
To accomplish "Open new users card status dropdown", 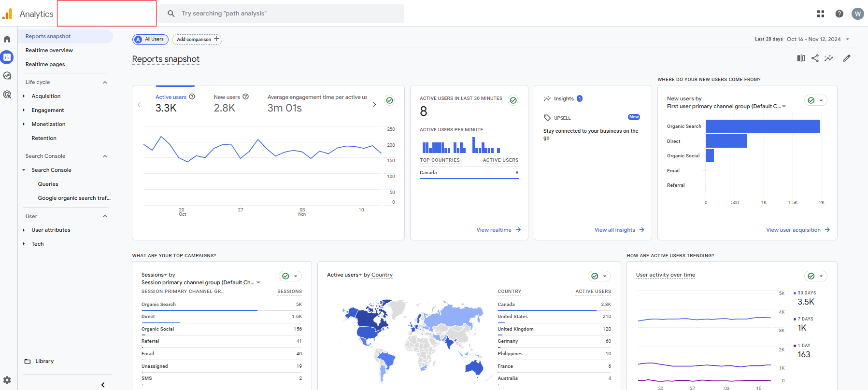I will (816, 100).
